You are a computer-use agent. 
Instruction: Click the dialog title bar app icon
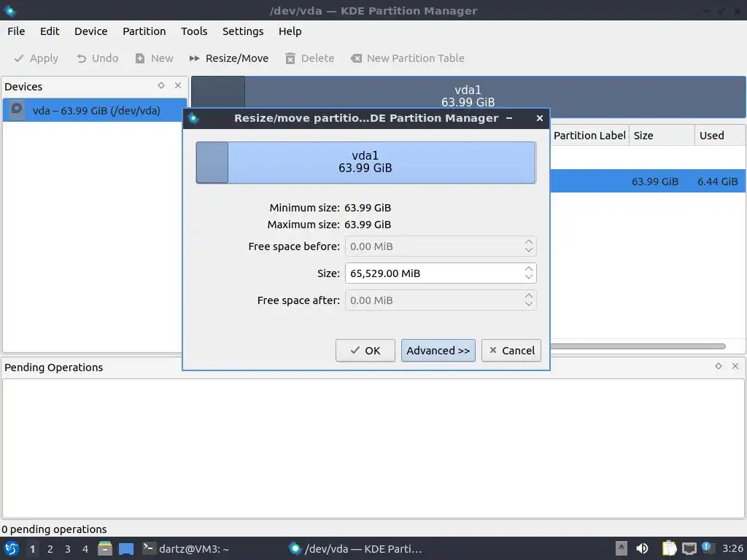tap(193, 118)
